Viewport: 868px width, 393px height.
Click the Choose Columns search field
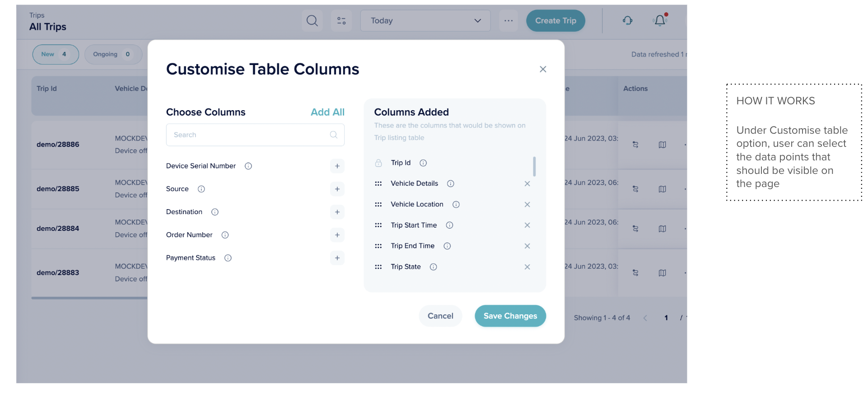coord(251,135)
